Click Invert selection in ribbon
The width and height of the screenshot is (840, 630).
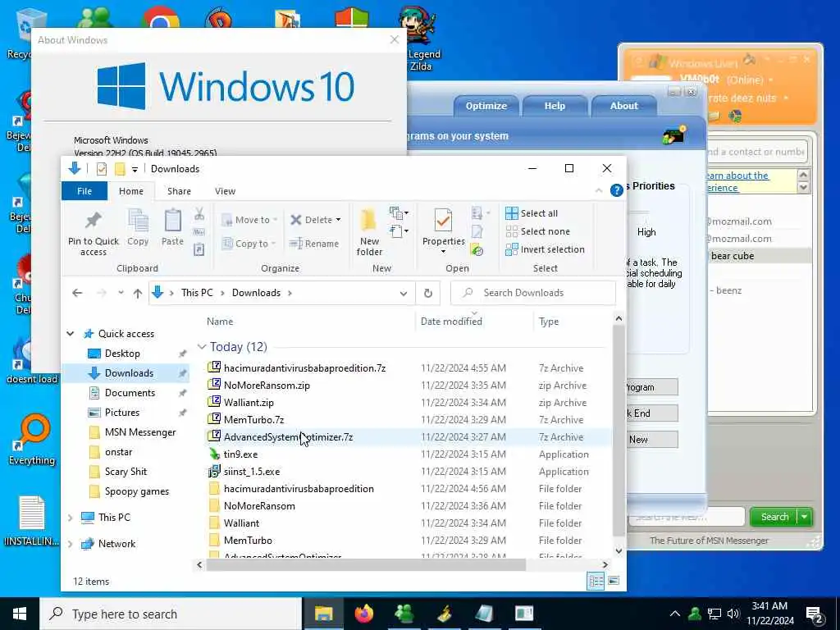[x=545, y=249]
